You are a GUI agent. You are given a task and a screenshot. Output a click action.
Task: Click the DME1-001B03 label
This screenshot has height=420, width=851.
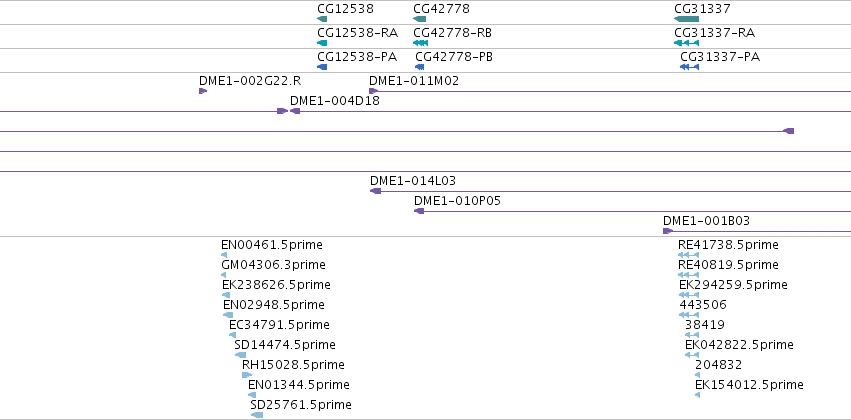click(707, 221)
